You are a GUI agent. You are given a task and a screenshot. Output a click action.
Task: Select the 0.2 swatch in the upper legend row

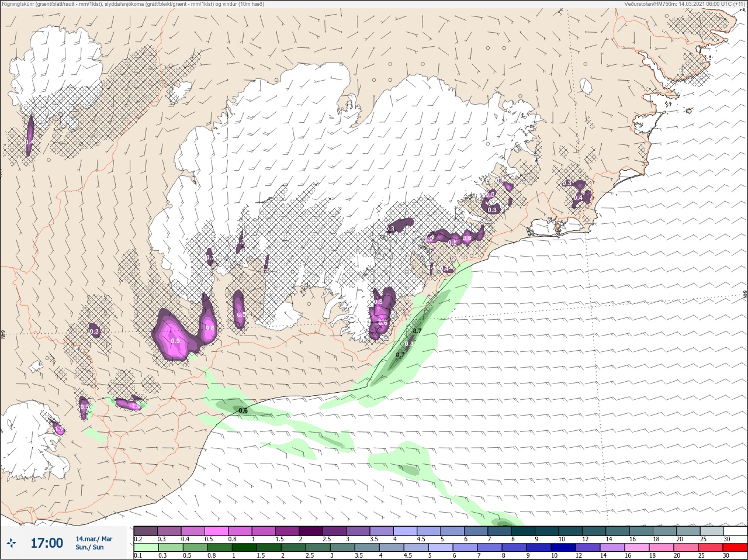(146, 531)
